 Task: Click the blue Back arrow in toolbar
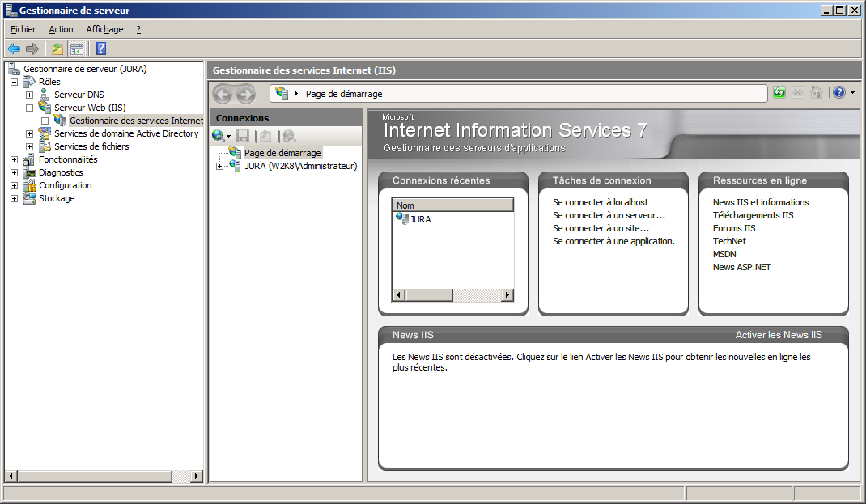pos(14,49)
